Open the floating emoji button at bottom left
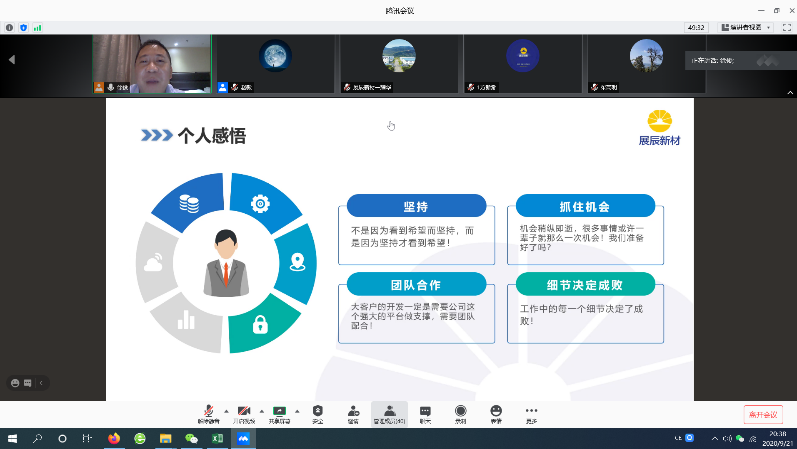The height and width of the screenshot is (449, 797). pos(15,383)
